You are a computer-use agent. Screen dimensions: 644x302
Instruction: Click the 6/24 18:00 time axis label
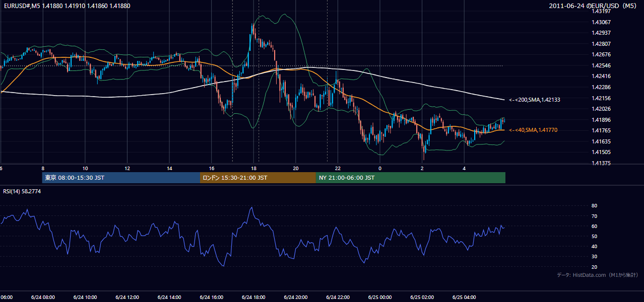click(x=253, y=297)
